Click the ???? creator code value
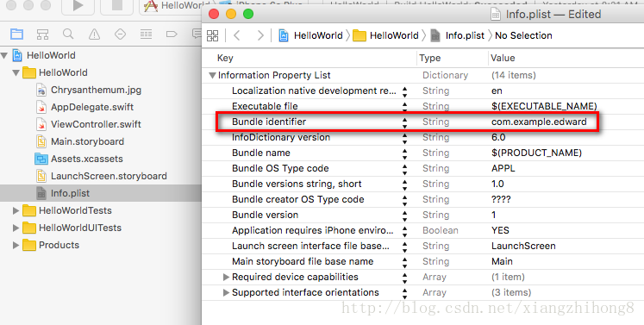Image resolution: width=644 pixels, height=325 pixels. (501, 200)
